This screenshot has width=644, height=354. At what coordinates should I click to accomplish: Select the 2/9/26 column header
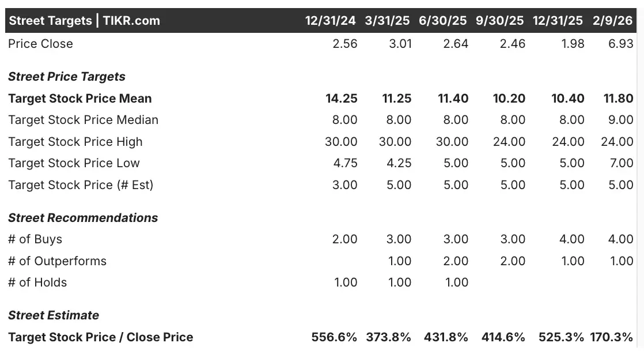(612, 21)
